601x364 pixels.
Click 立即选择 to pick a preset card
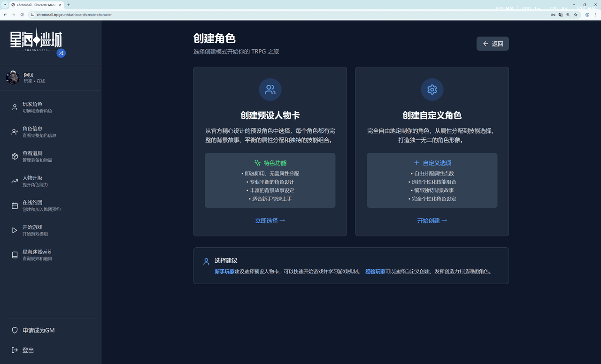(x=270, y=220)
